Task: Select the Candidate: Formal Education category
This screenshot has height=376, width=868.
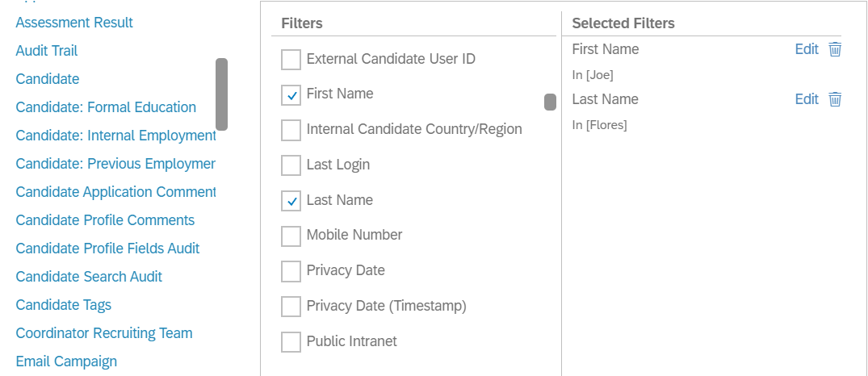Action: [106, 107]
